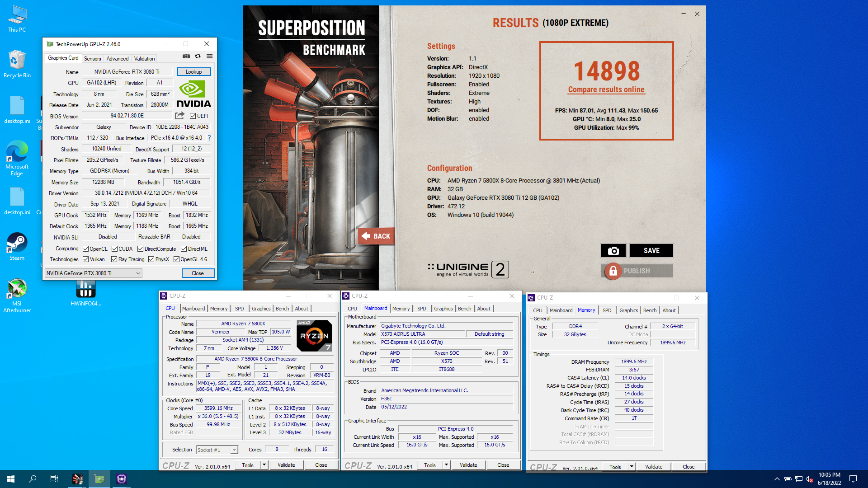Expand Tools dropdown arrow in Memory window
The height and width of the screenshot is (488, 868).
pyautogui.click(x=632, y=467)
